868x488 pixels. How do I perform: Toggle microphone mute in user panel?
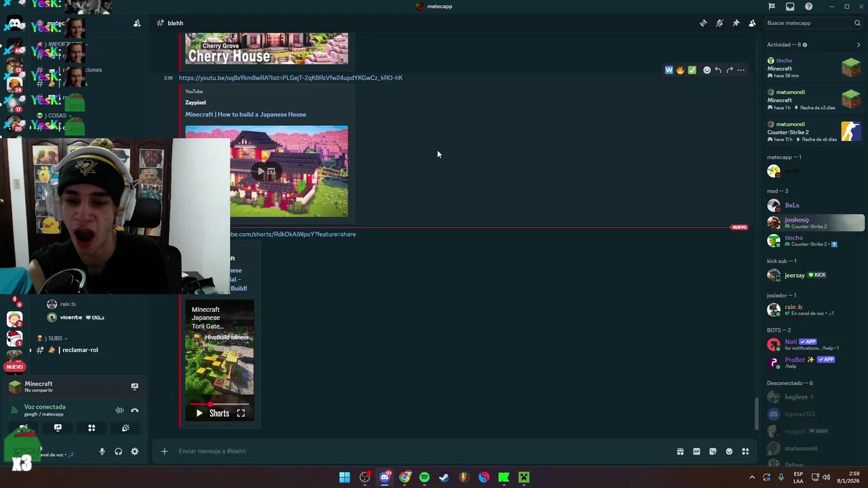[x=102, y=451]
